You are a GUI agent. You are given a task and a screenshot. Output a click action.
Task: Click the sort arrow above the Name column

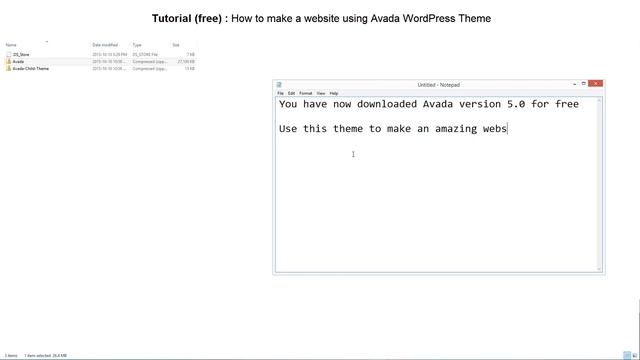coord(47,41)
